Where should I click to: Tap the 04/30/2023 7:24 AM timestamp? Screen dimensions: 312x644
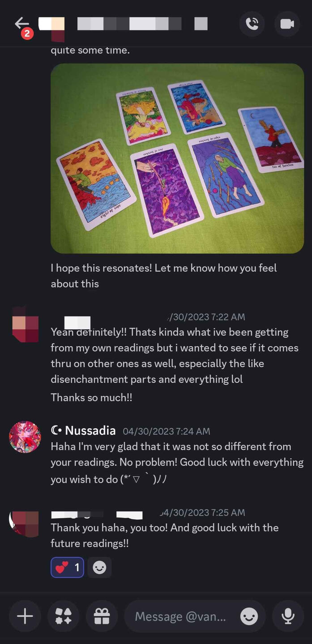point(167,431)
